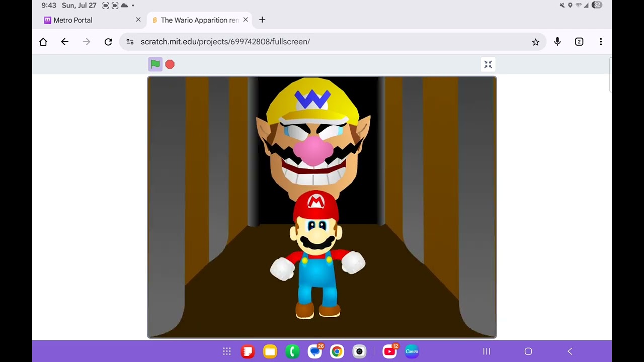The image size is (644, 362).
Task: Reload the Scratch page
Action: click(108, 42)
